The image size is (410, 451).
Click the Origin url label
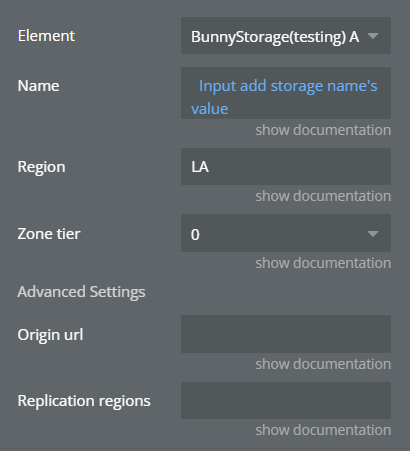[x=50, y=335]
